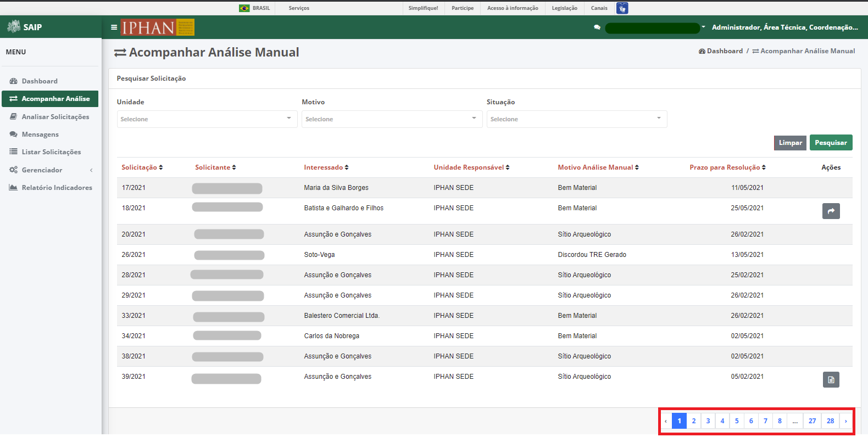Click Carlos da Nobrega cell
This screenshot has height=437, width=868.
332,336
